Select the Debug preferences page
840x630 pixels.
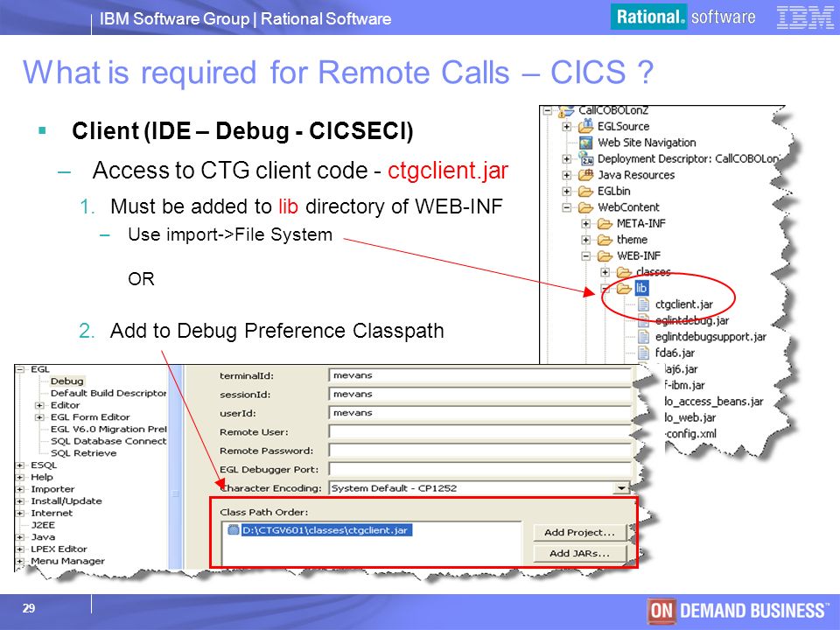click(x=67, y=381)
